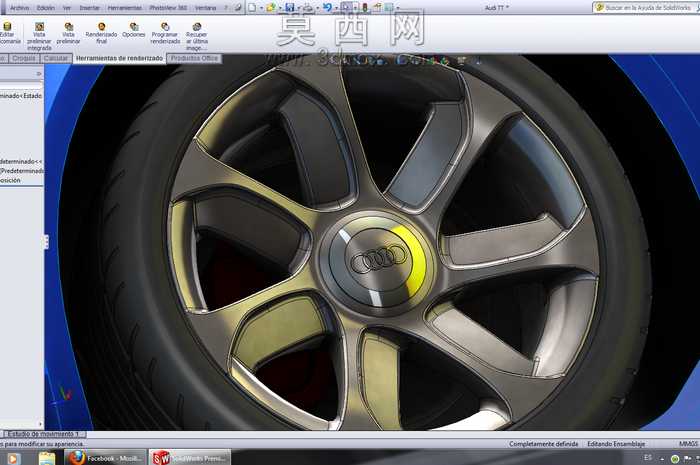Open the Insertar menu

(89, 8)
